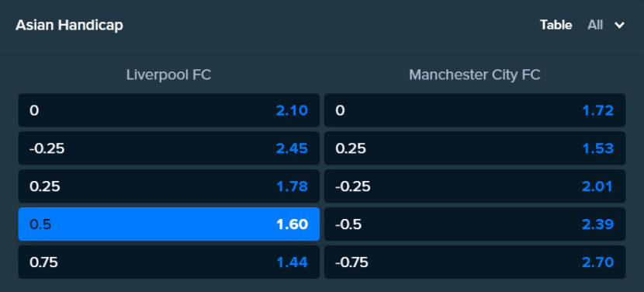This screenshot has width=644, height=292.
Task: Select Liverpool FC 0.25 odds 1.78
Action: (x=169, y=186)
